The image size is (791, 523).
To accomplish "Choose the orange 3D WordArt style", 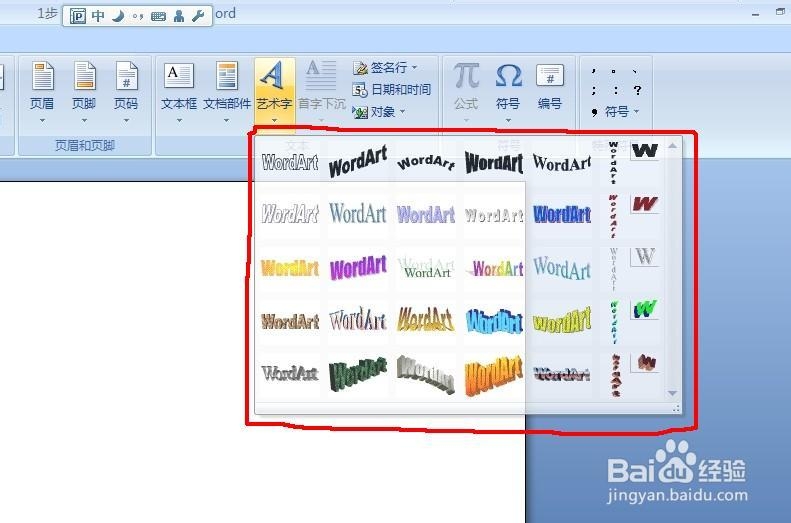I will tap(494, 376).
